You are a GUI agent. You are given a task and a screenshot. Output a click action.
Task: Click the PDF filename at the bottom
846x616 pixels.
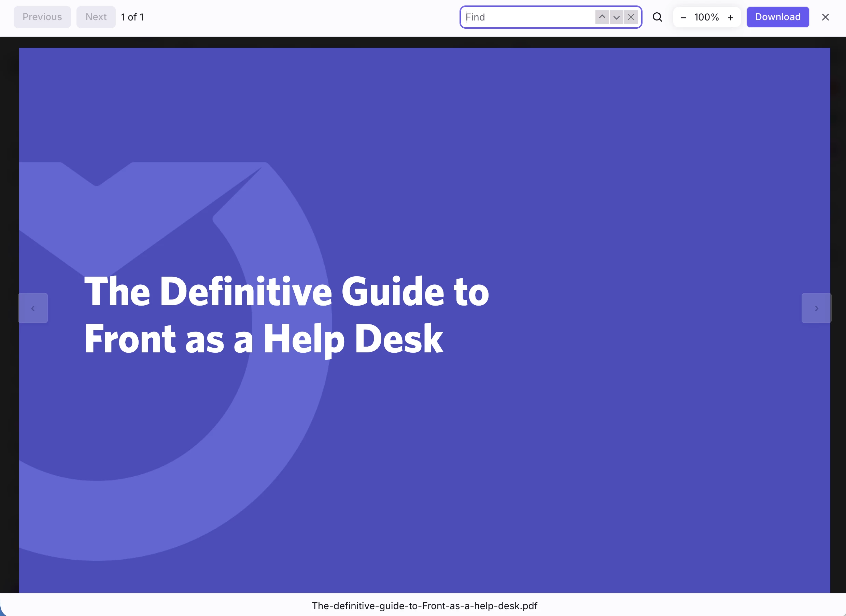click(424, 605)
